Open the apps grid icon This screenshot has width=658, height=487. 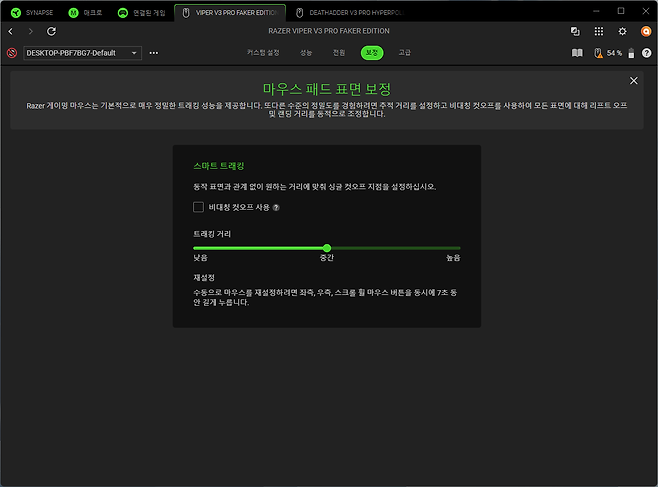pos(598,31)
